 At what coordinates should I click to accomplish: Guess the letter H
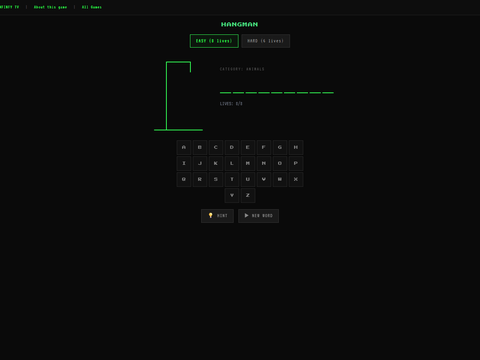point(296,147)
